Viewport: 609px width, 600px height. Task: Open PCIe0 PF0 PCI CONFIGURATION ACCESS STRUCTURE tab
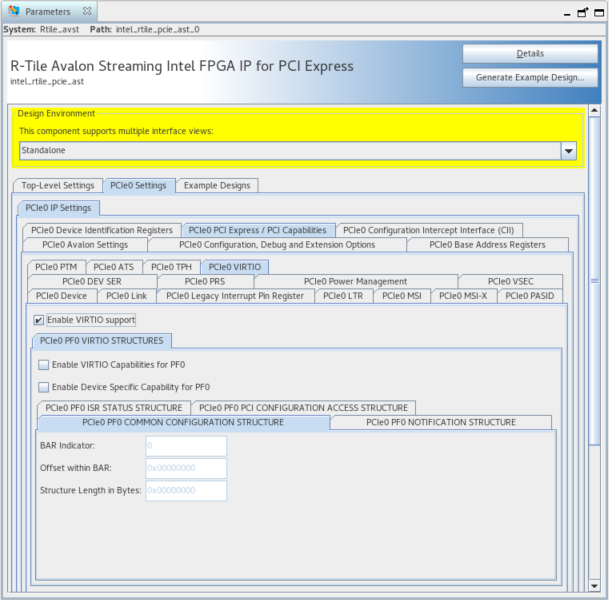(x=303, y=408)
